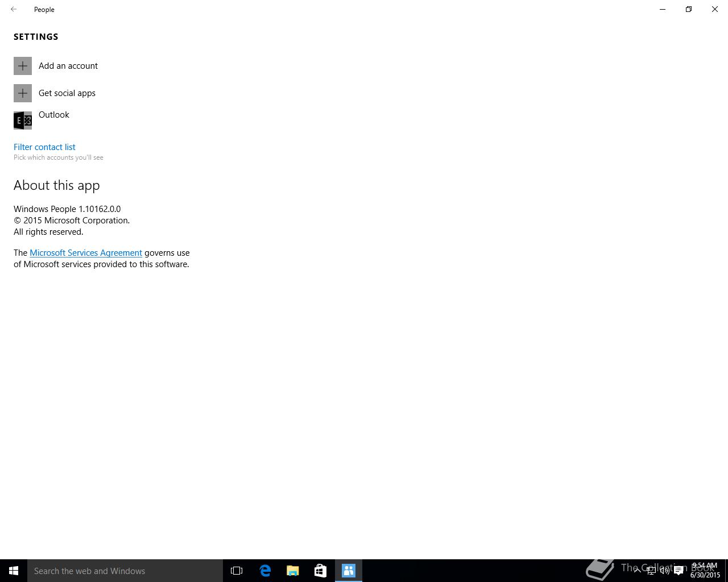
Task: Click the Windows People 1.10162.0.0 version text
Action: point(67,209)
